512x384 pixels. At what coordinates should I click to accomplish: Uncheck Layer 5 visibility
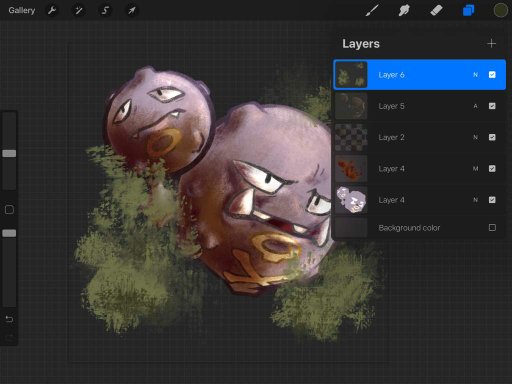click(x=492, y=106)
